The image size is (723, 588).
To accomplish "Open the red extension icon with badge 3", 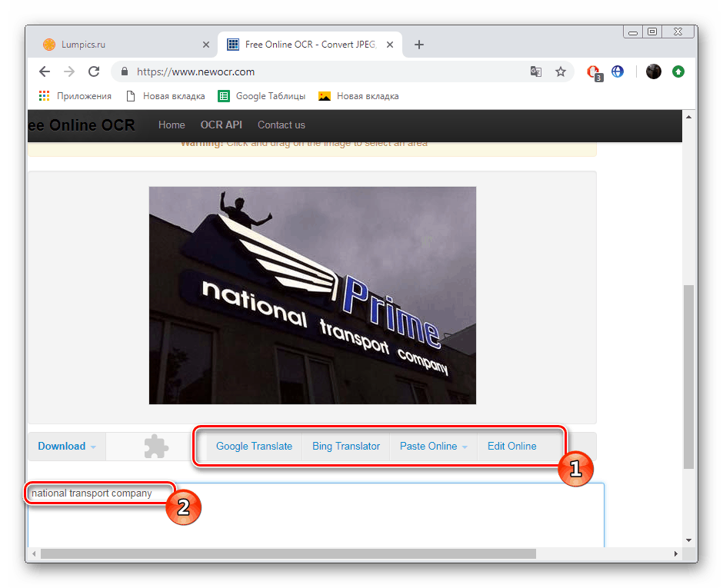I will click(595, 72).
